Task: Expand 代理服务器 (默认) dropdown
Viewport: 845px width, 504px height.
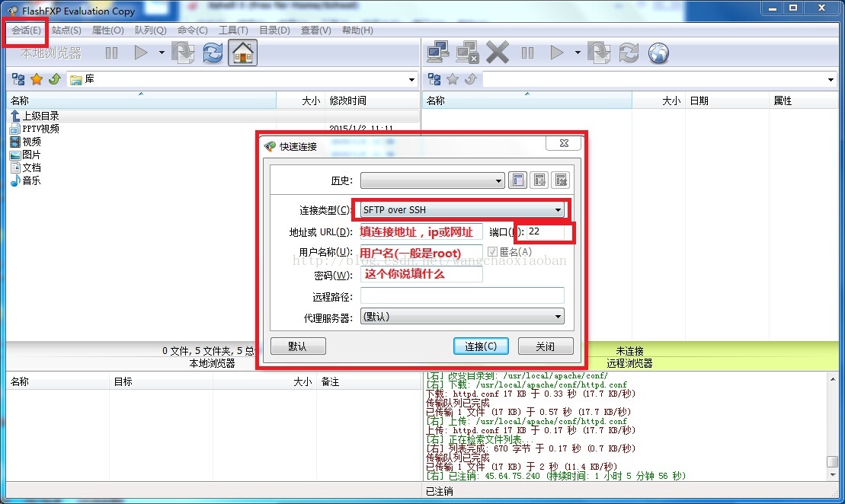Action: tap(463, 317)
